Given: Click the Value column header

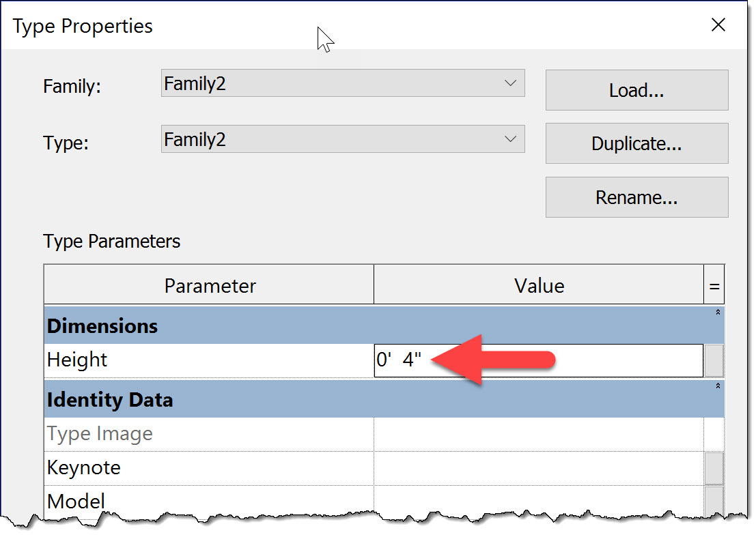Looking at the screenshot, I should [539, 285].
